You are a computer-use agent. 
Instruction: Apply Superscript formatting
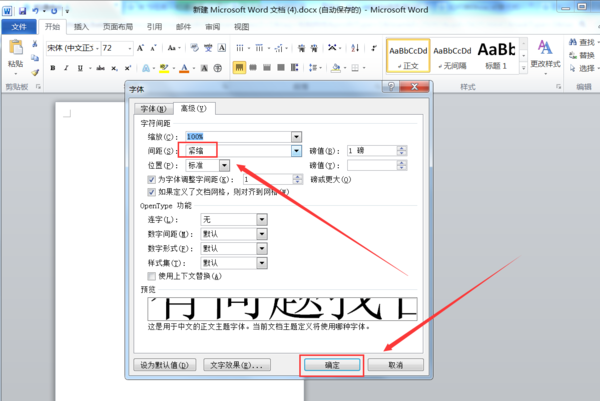click(x=127, y=68)
